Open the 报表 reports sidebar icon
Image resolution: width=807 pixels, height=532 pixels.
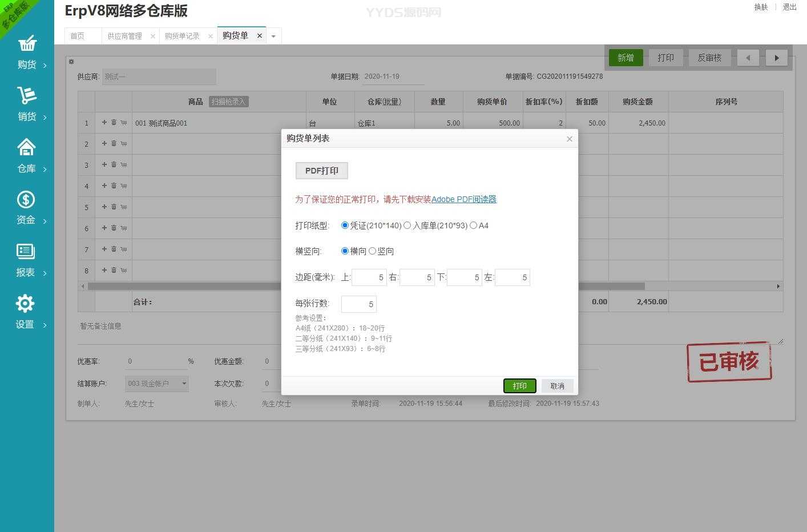click(26, 252)
